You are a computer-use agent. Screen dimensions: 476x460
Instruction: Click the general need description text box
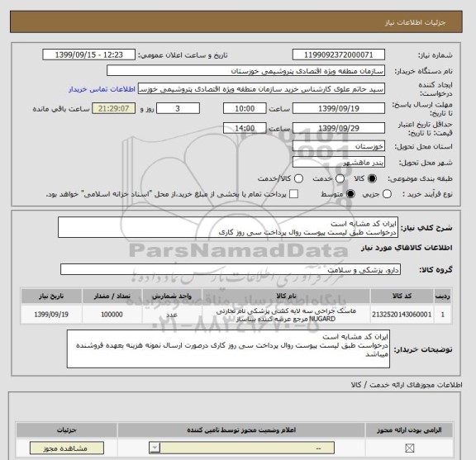pyautogui.click(x=228, y=227)
